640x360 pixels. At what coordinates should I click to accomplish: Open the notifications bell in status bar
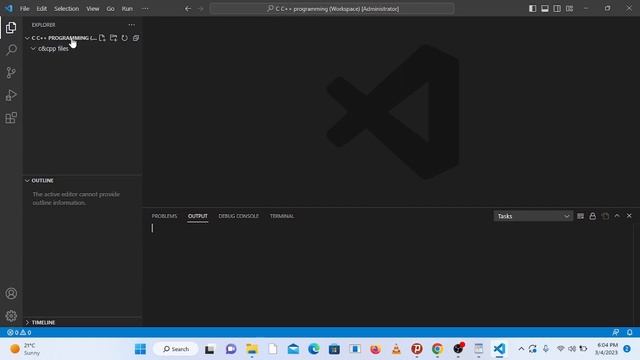[x=629, y=332]
